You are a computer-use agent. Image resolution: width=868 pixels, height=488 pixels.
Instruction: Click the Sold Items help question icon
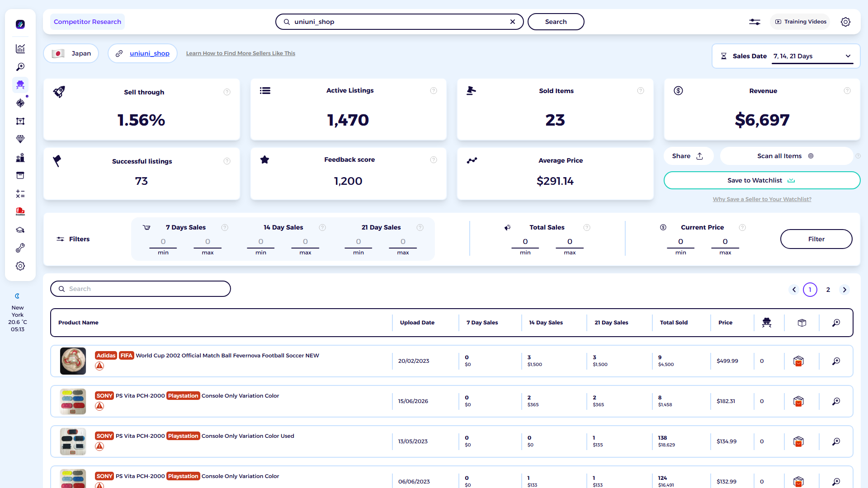point(641,91)
